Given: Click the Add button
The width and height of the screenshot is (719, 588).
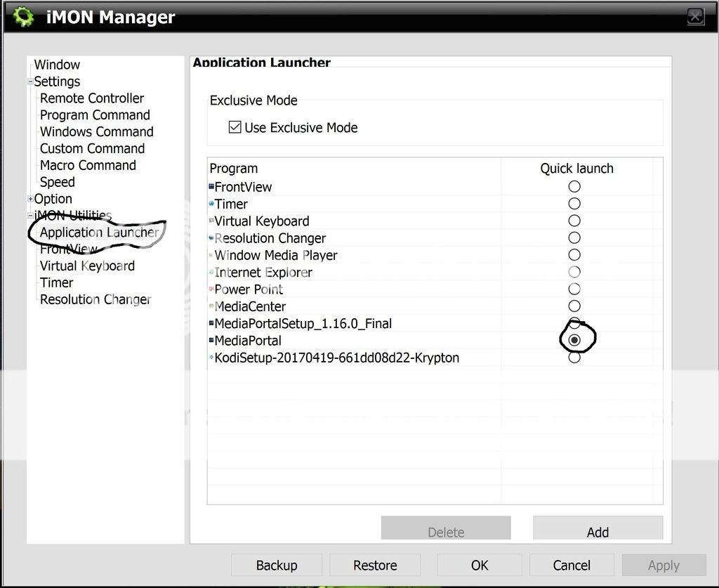Looking at the screenshot, I should pos(598,531).
